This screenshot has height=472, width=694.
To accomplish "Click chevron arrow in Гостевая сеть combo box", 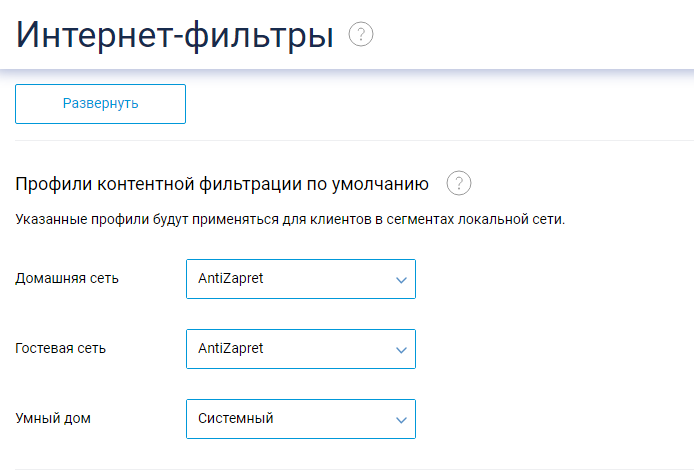I will [401, 350].
